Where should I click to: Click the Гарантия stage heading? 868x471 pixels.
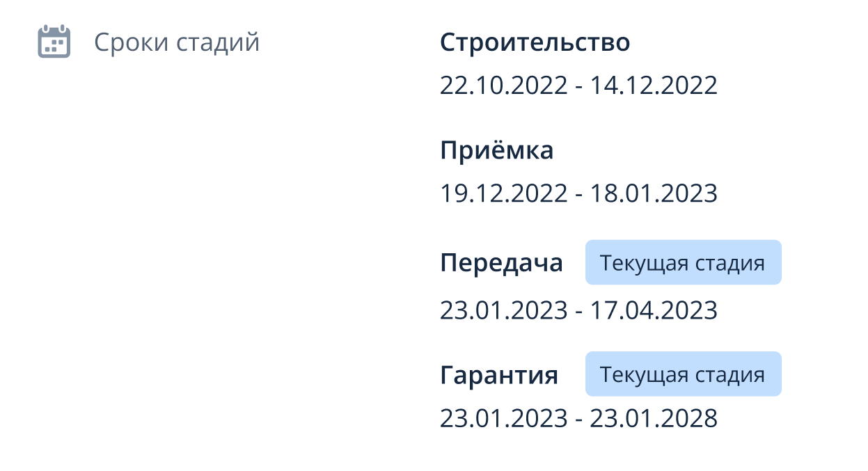[x=499, y=376]
